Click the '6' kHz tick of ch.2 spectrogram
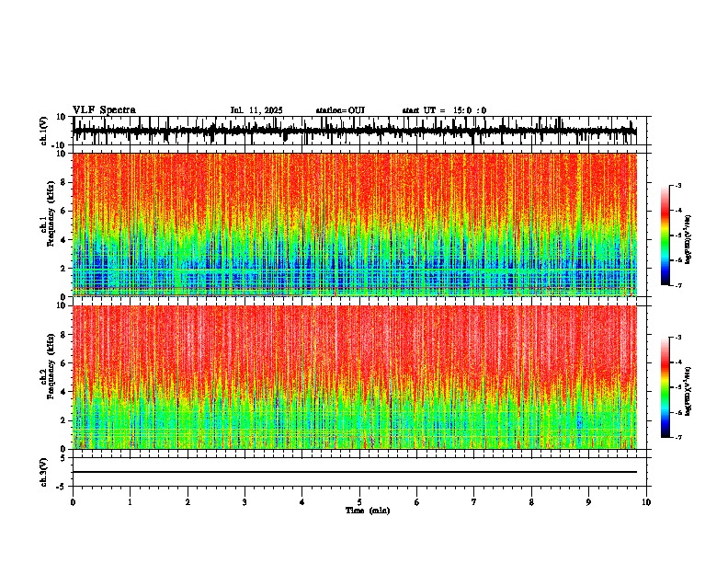The height and width of the screenshot is (563, 728). 64,362
